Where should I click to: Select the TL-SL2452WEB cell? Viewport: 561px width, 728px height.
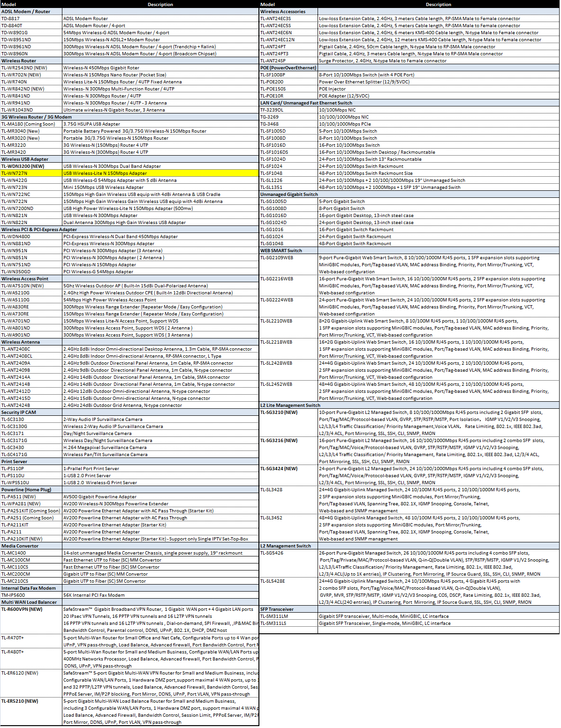tap(288, 391)
